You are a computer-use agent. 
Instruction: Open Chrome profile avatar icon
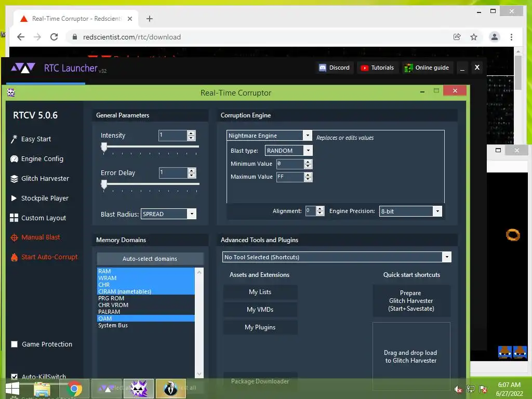click(495, 37)
